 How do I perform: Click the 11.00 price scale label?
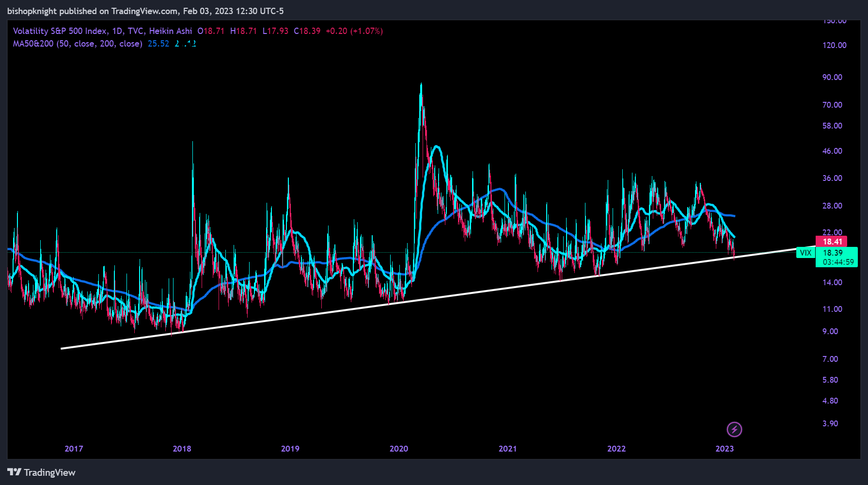point(832,309)
